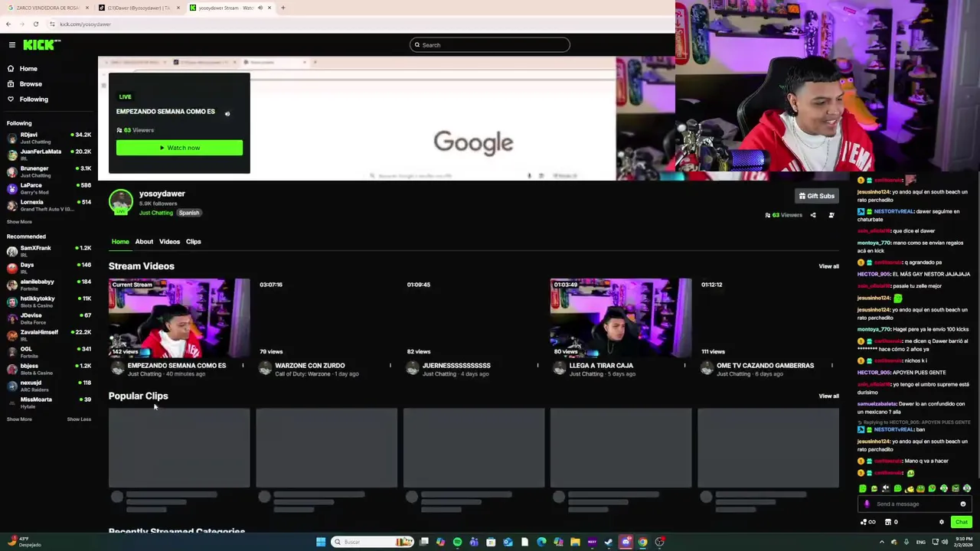Click the KICK logo
This screenshot has height=551, width=980.
[41, 45]
